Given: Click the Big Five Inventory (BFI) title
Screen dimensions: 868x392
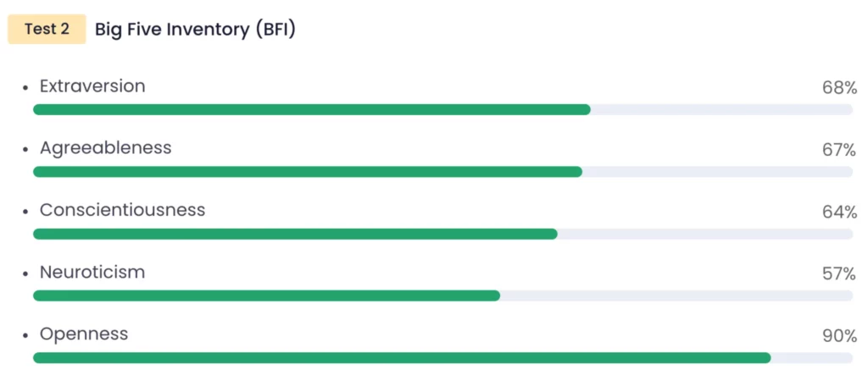Looking at the screenshot, I should coord(194,30).
